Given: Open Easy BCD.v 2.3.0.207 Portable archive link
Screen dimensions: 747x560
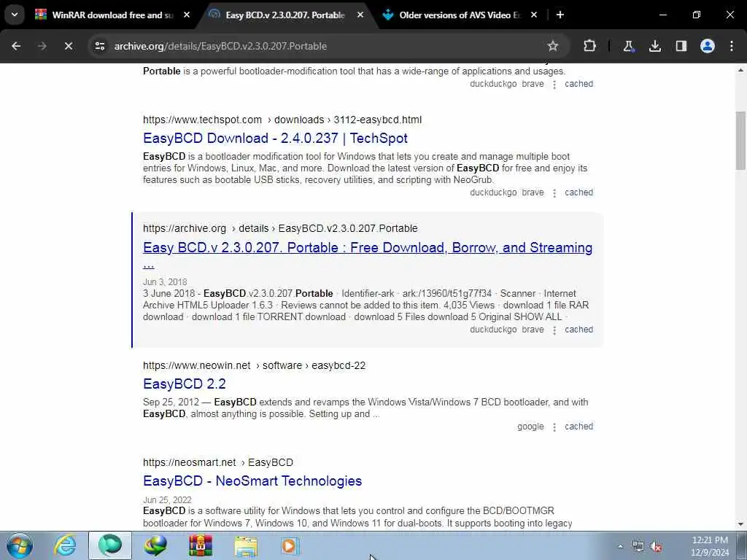Looking at the screenshot, I should click(368, 248).
